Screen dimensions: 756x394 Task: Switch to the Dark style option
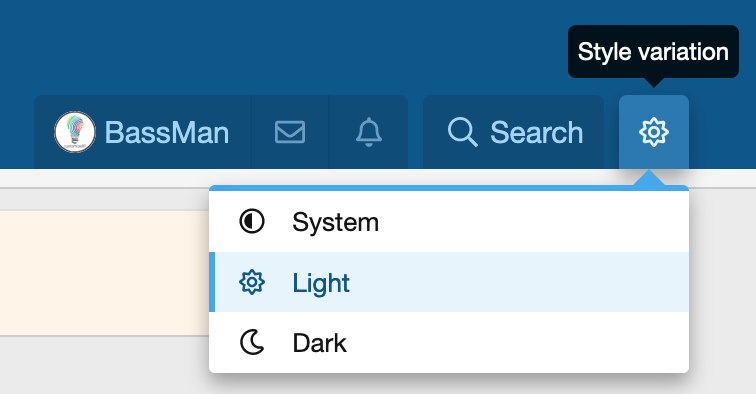(449, 342)
